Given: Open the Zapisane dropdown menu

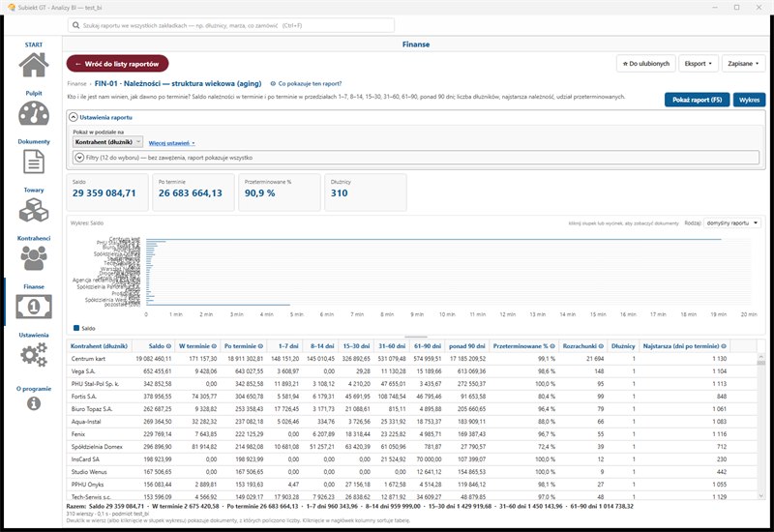Looking at the screenshot, I should tap(743, 64).
